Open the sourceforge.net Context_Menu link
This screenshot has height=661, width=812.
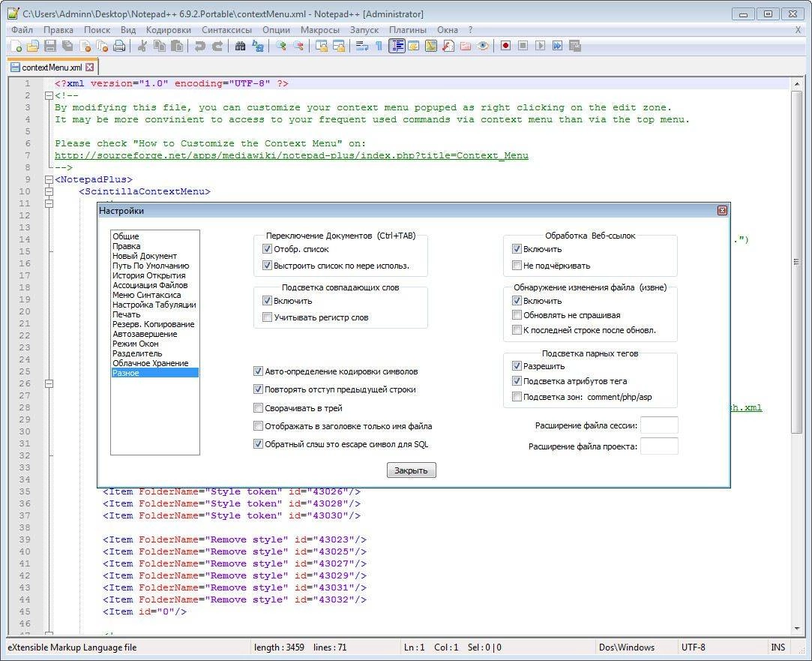coord(292,155)
